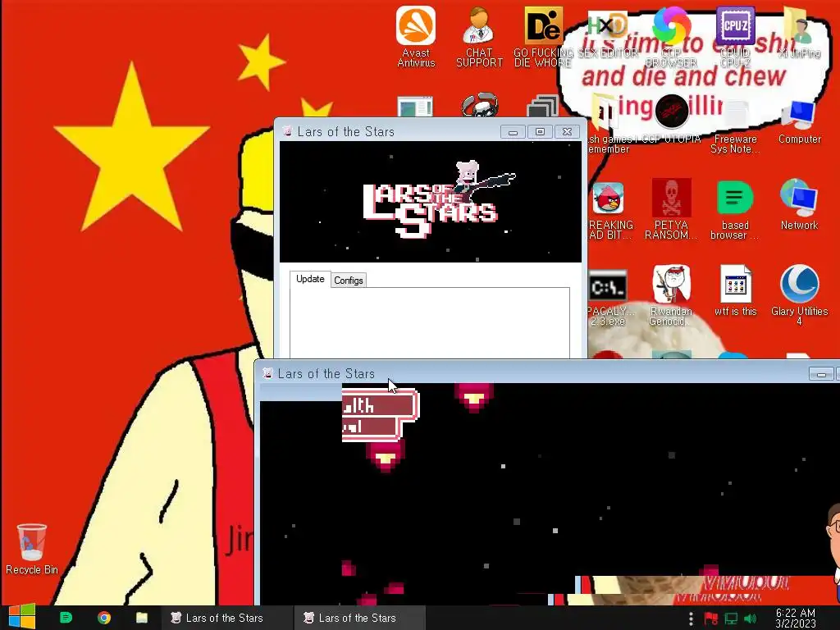Screen dimensions: 840x630
Task: Open the games folder beside CCP UTOPIA
Action: point(608,125)
